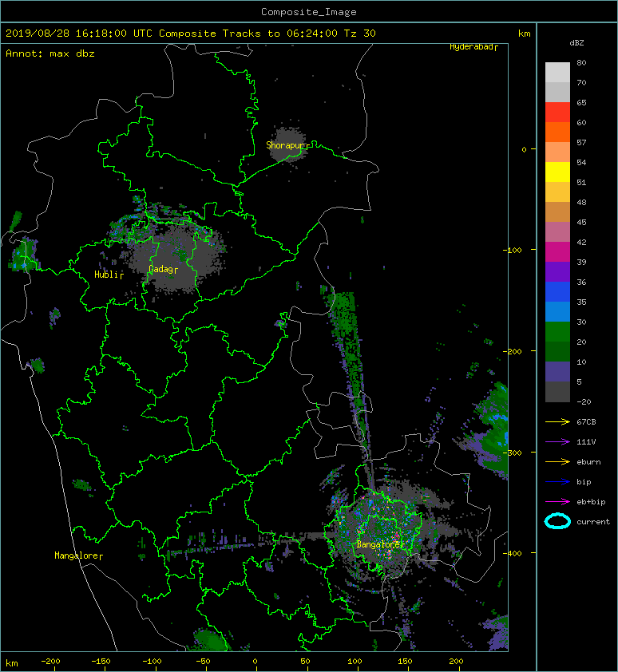Click the '80' value at the scale top
Viewport: 618px width, 672px height.
point(581,62)
